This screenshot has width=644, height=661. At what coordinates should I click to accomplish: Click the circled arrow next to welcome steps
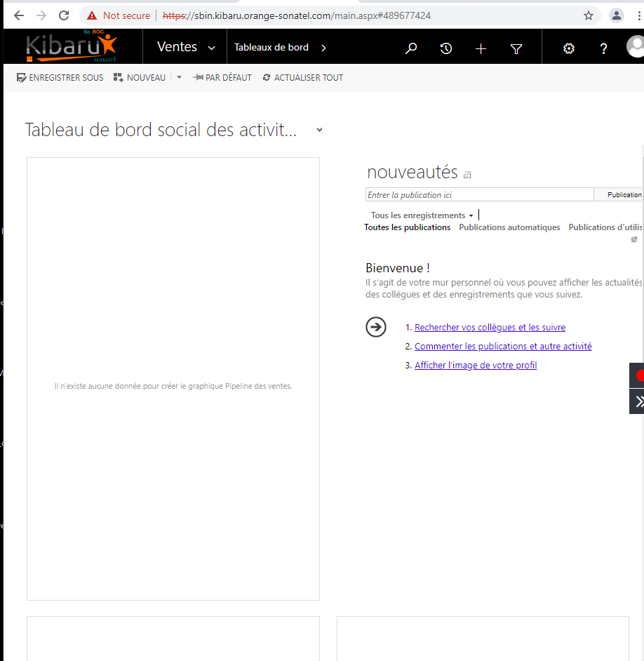(x=376, y=327)
